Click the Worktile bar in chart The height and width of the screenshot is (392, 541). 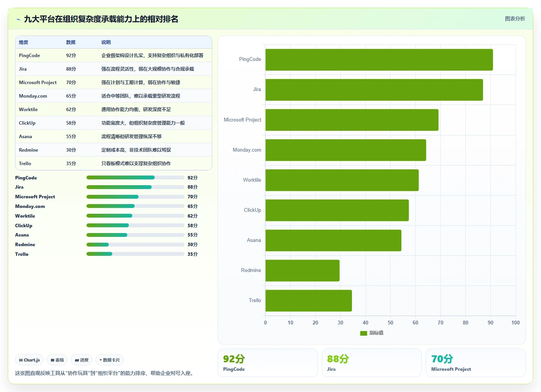click(x=342, y=180)
